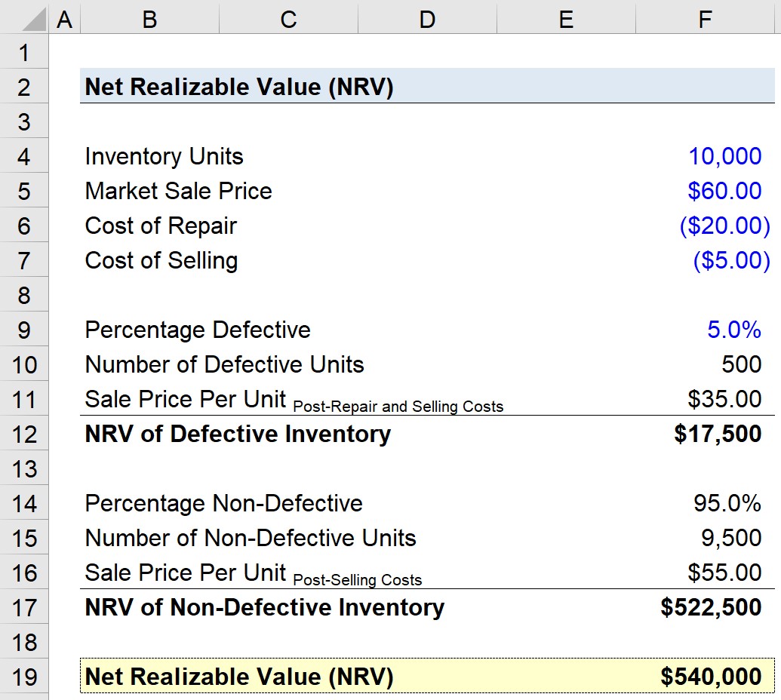Select the $540,000 final NRV cell
The image size is (781, 700).
712,677
